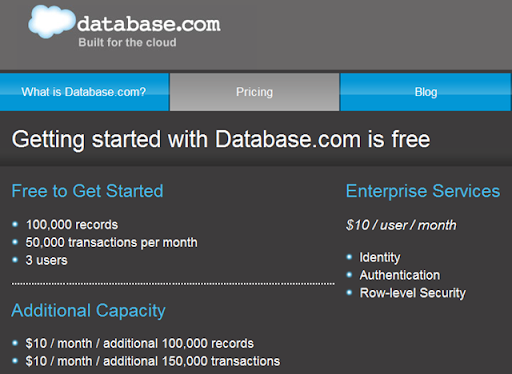Viewport: 512px width, 374px height.
Task: Click the Free to Get Started heading
Action: pos(87,191)
